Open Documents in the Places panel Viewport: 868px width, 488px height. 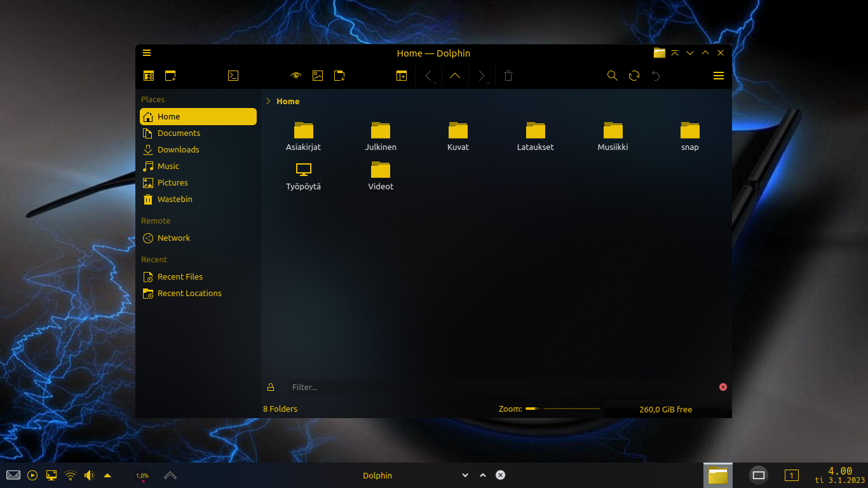click(198, 133)
